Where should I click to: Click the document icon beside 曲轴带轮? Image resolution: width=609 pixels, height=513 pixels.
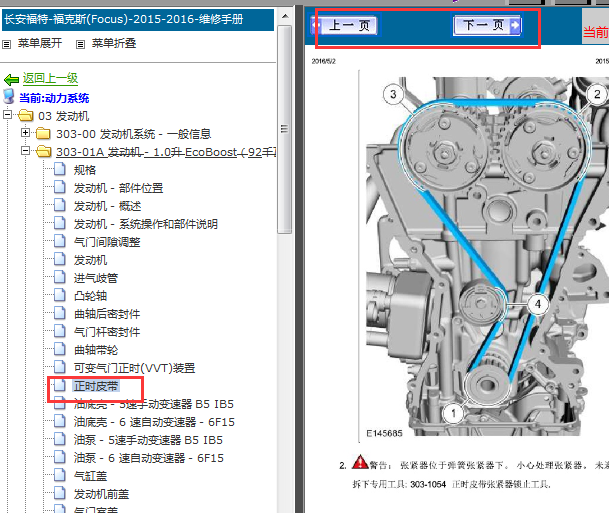click(59, 349)
